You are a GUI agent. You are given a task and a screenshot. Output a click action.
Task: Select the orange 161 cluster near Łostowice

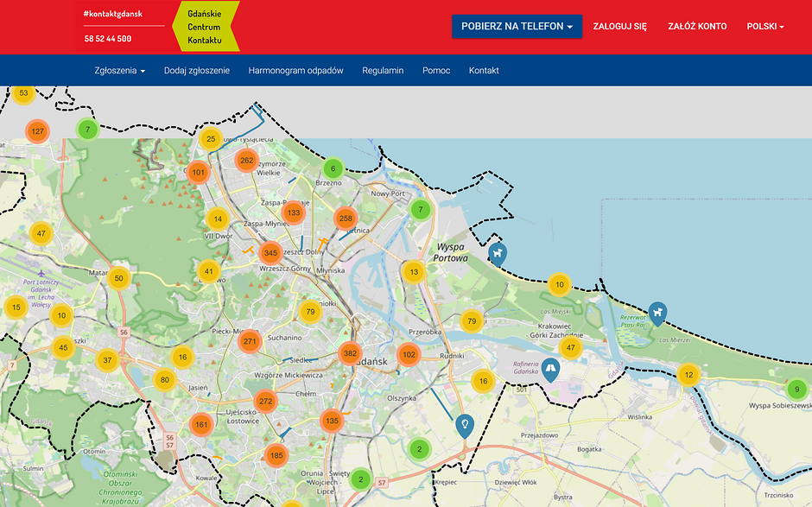coord(200,424)
